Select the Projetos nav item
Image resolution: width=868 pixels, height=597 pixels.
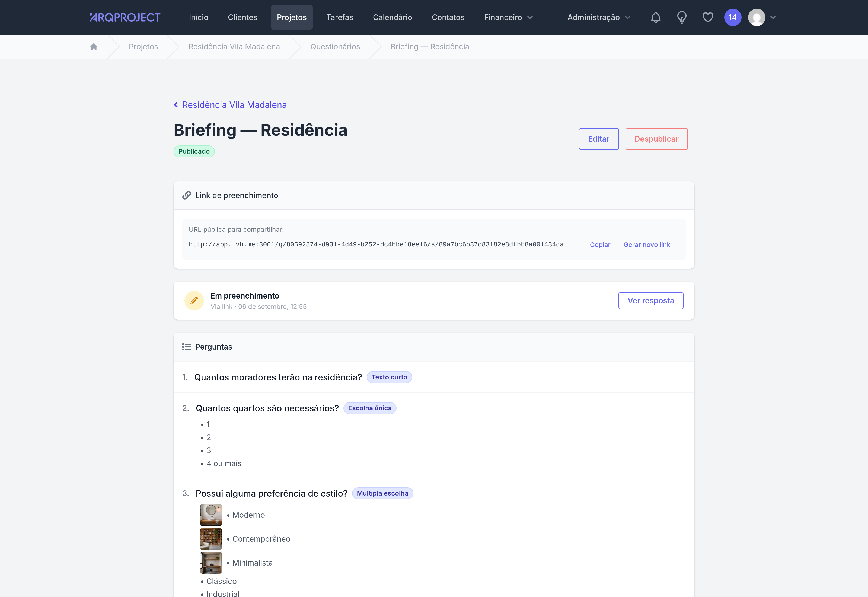(292, 17)
